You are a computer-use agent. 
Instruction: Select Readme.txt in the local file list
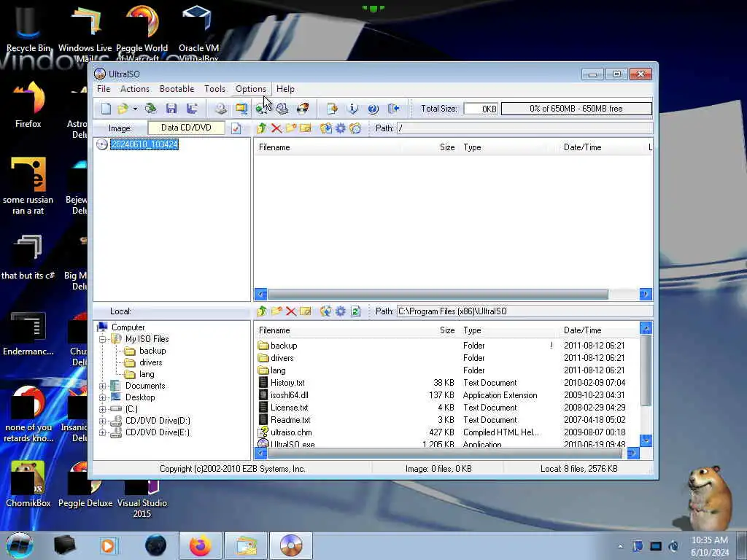[290, 420]
